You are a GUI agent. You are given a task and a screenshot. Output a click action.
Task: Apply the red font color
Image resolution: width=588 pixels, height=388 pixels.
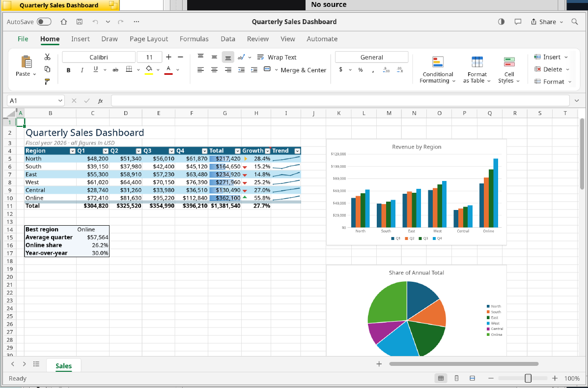pyautogui.click(x=168, y=70)
